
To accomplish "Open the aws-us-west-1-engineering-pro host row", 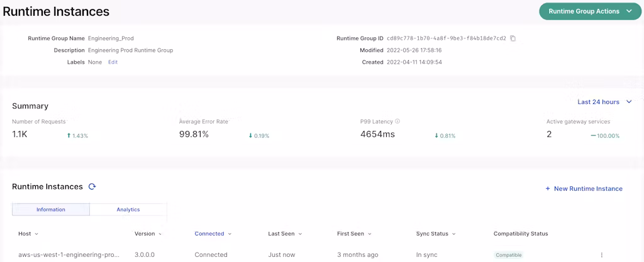I will pos(69,255).
